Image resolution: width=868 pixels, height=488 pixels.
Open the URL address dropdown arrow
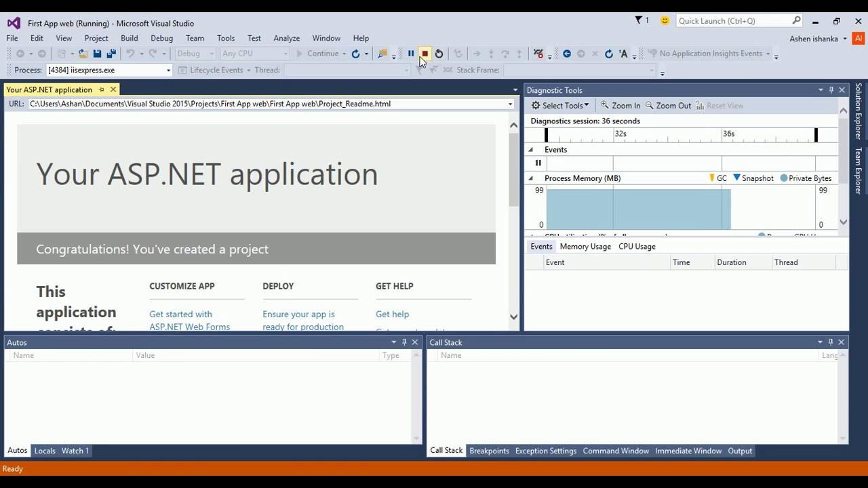tap(510, 104)
